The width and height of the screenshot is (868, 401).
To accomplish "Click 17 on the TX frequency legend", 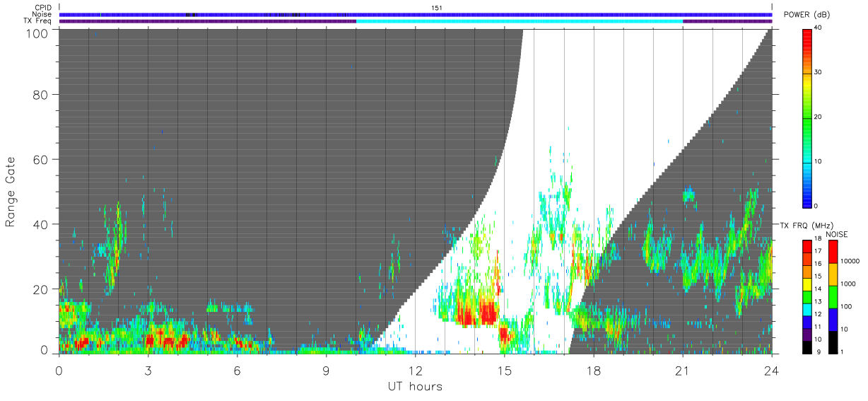I will 817,251.
